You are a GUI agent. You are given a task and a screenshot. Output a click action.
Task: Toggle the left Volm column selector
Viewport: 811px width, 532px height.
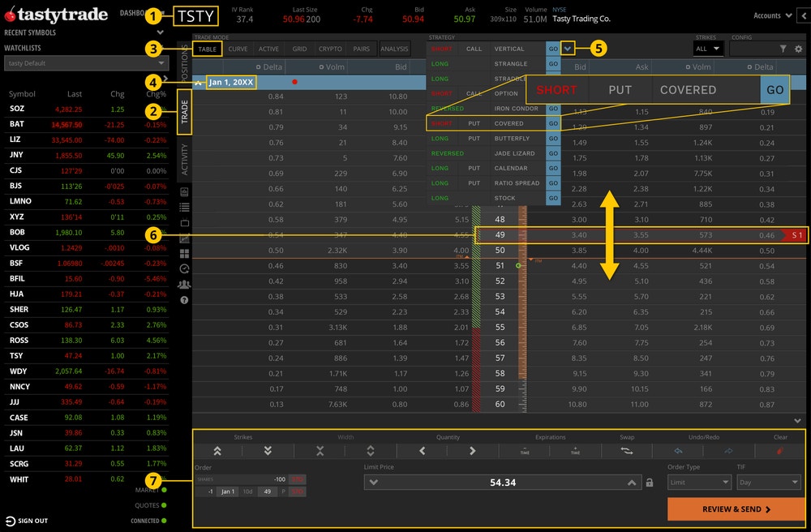pos(321,67)
